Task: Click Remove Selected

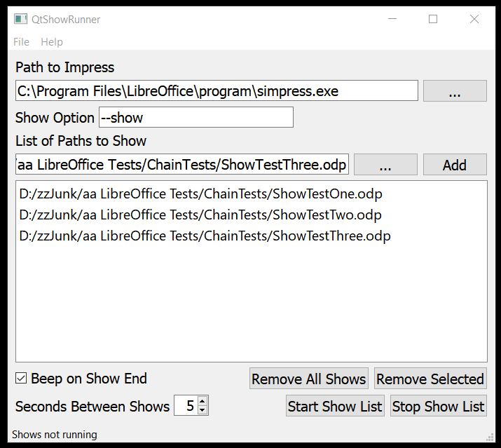Action: (430, 379)
